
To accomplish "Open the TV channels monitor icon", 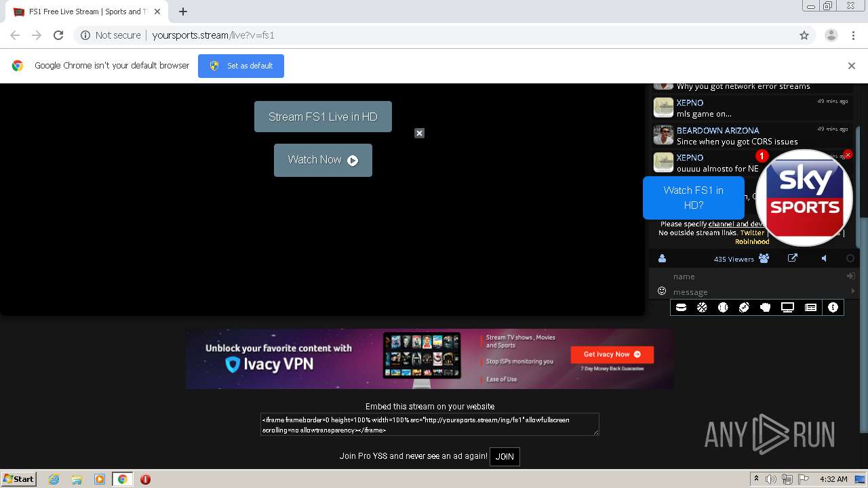I will point(787,308).
